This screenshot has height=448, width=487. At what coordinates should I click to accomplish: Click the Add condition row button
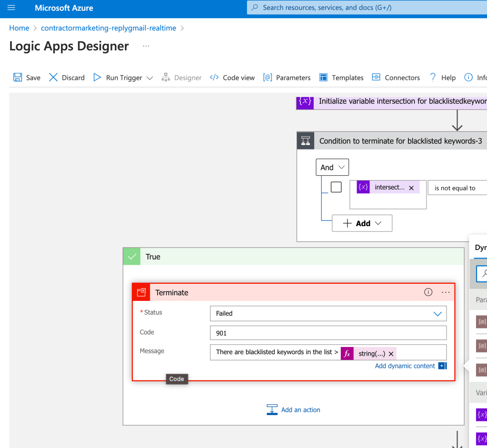tap(362, 223)
